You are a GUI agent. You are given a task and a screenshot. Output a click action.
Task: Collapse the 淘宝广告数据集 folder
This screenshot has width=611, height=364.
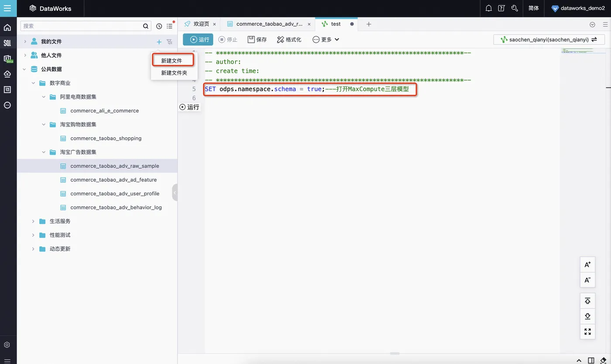pyautogui.click(x=44, y=152)
